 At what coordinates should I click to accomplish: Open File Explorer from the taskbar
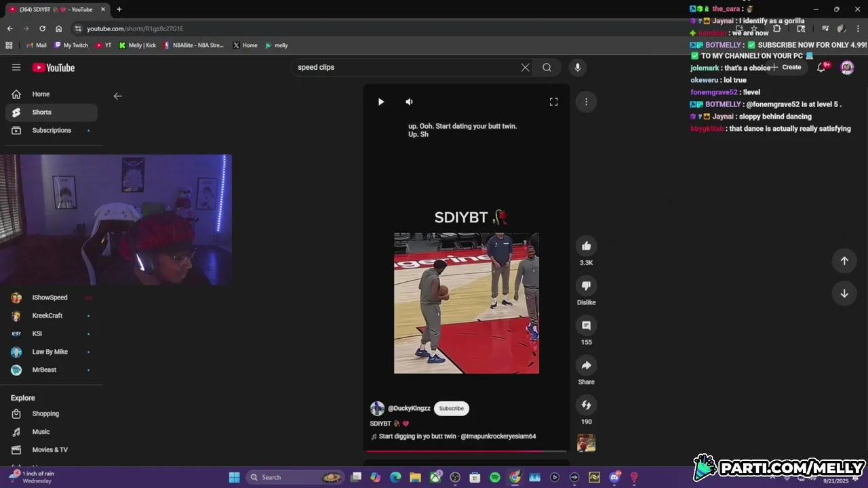coord(415,477)
